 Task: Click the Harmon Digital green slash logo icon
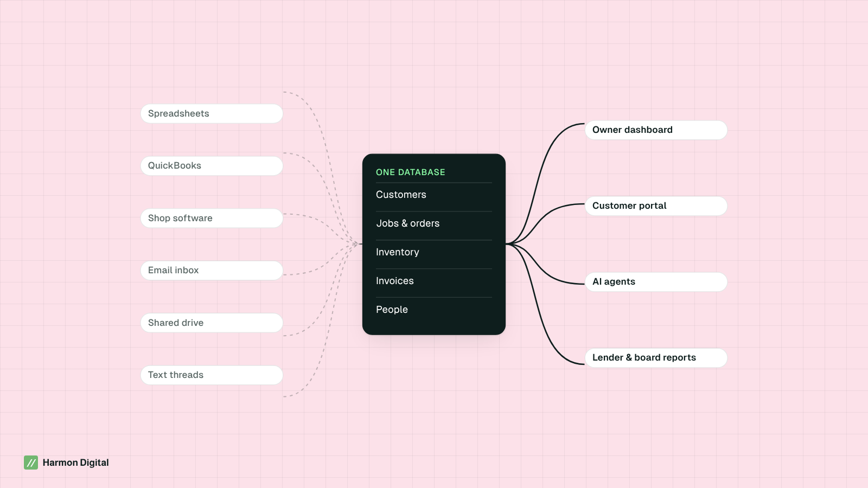(31, 463)
